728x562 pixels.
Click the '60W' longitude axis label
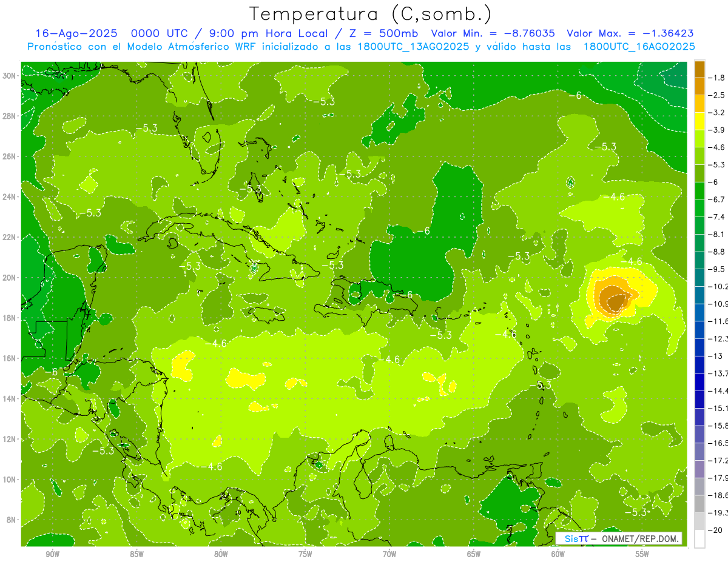click(x=558, y=554)
